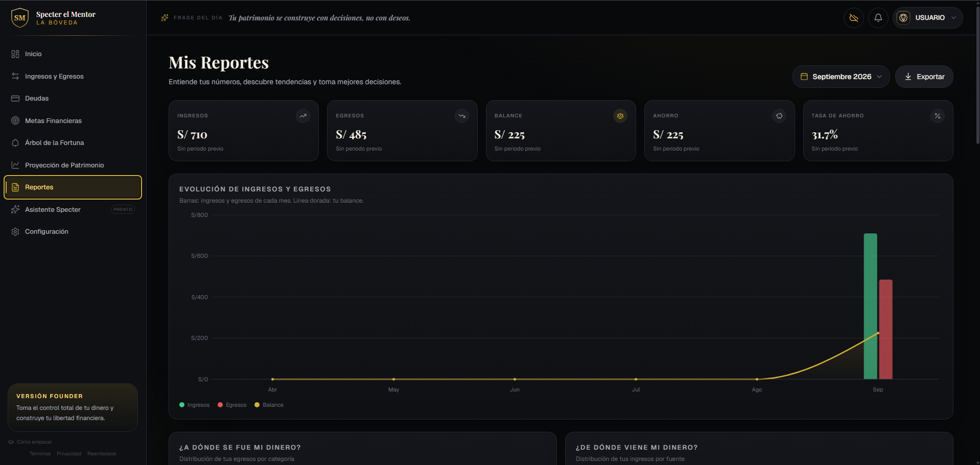Click the calendar icon in month selector
The height and width of the screenshot is (465, 980).
pos(804,77)
